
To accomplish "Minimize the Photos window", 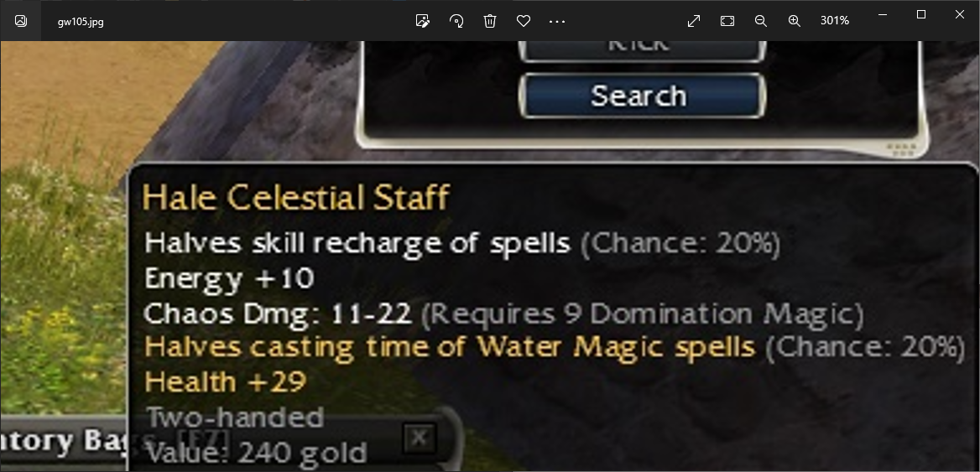I will pos(883,14).
